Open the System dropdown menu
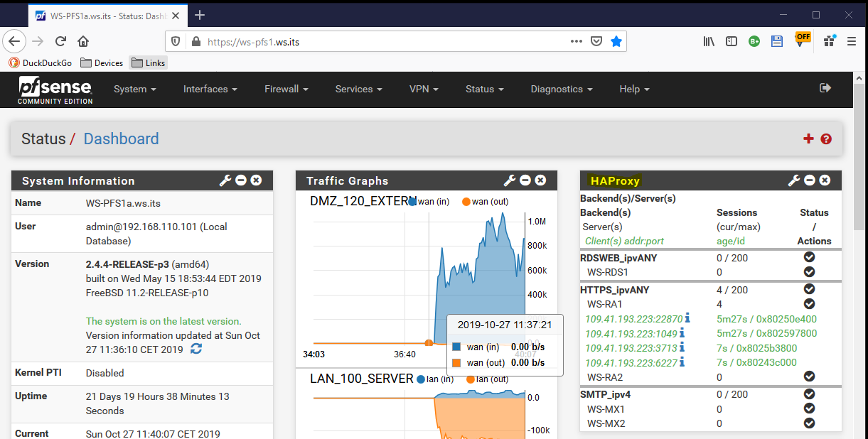 pyautogui.click(x=135, y=89)
